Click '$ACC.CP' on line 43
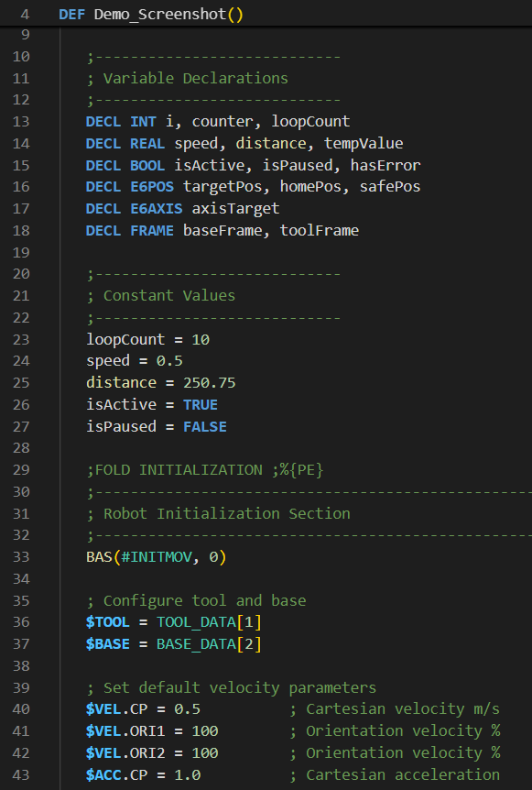 click(117, 775)
